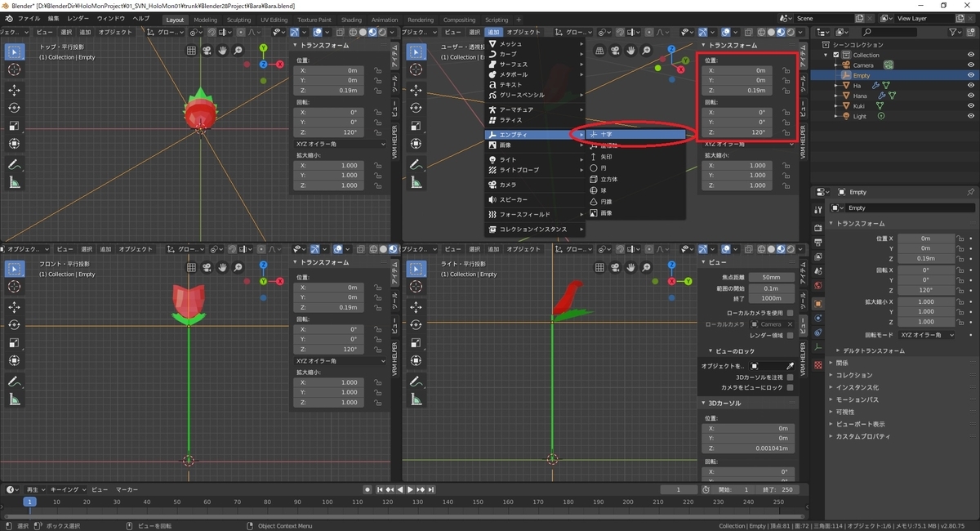The width and height of the screenshot is (980, 531).
Task: Open XYZ オイラー角 dropdown in top-left viewport sidebar
Action: click(341, 143)
